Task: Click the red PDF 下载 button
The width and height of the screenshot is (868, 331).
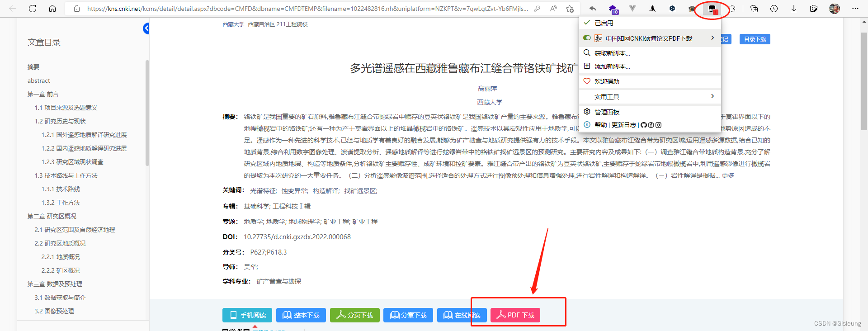Action: pos(515,315)
